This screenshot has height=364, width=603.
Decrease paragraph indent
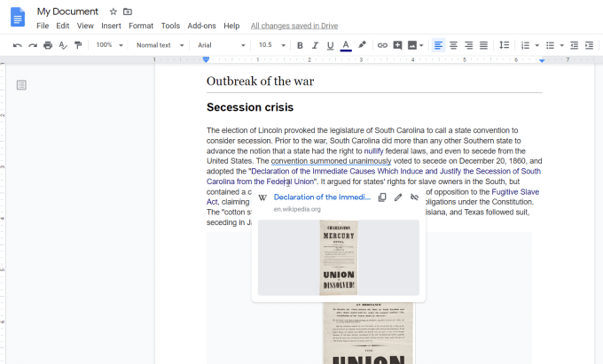(x=574, y=45)
